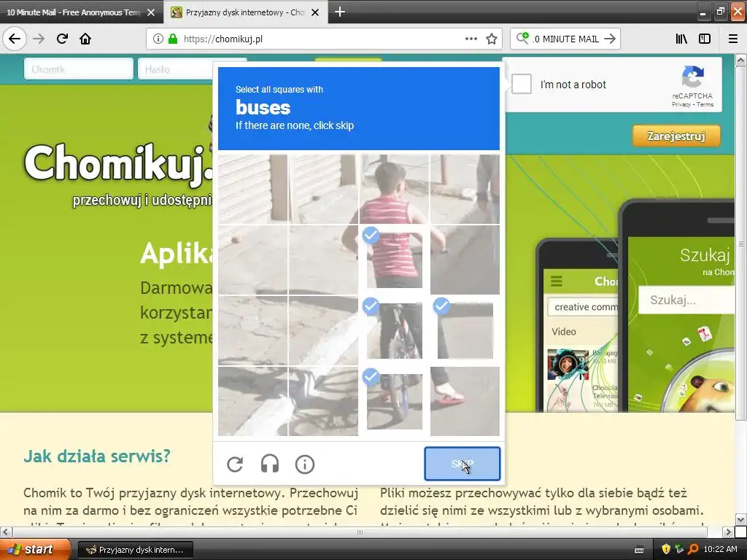The height and width of the screenshot is (560, 747).
Task: Get an audio captcha challenge
Action: [270, 464]
